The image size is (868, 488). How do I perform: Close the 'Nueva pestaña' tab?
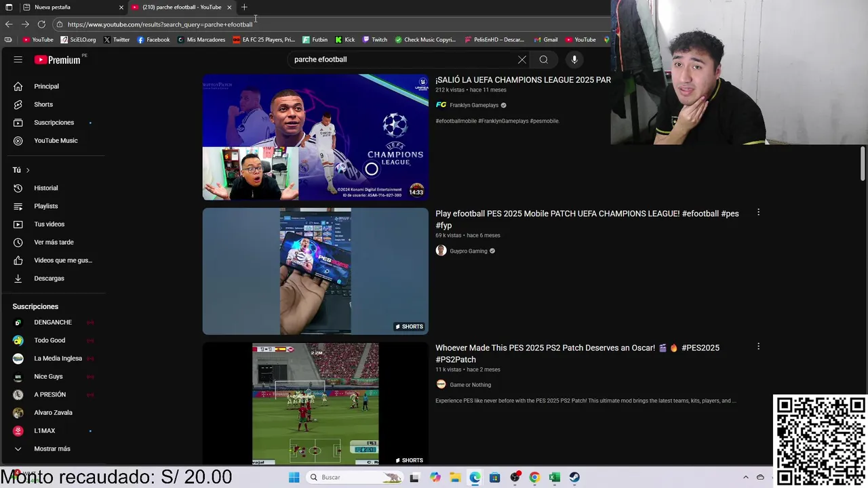[x=121, y=7]
